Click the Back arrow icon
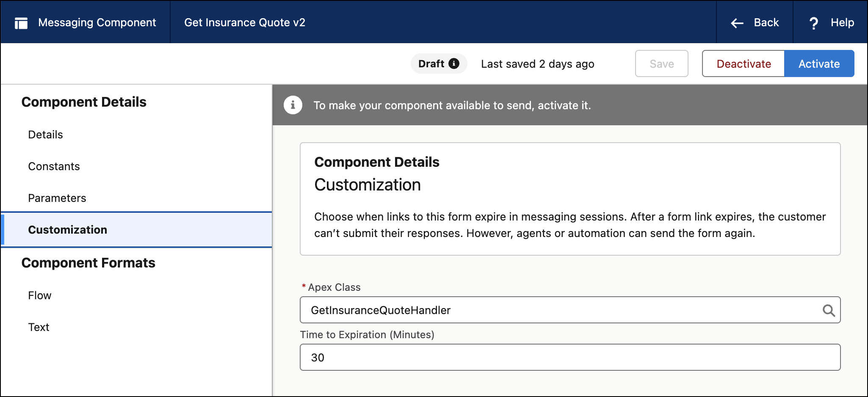868x397 pixels. 737,23
